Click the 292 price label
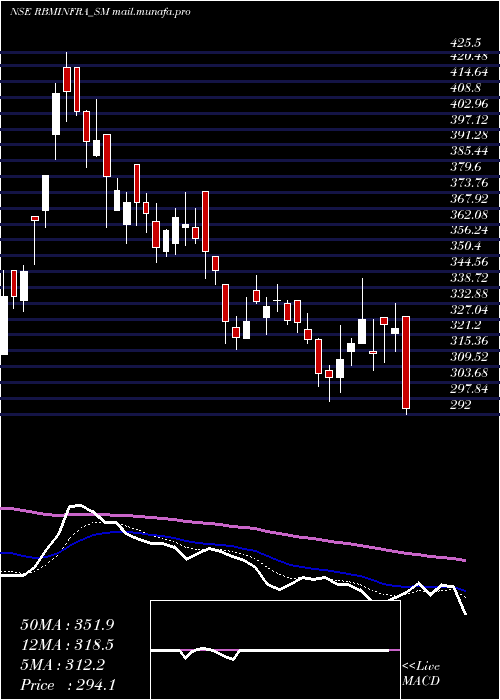This screenshot has height=700, width=500. coord(461,405)
